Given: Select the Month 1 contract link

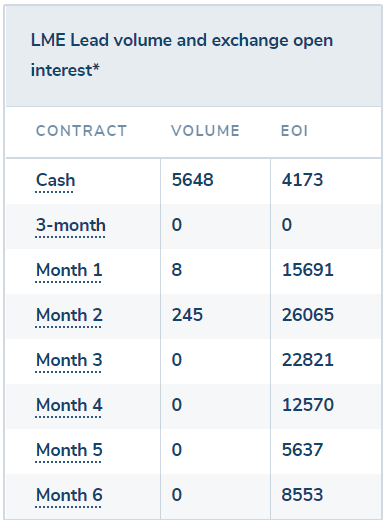Looking at the screenshot, I should point(69,270).
